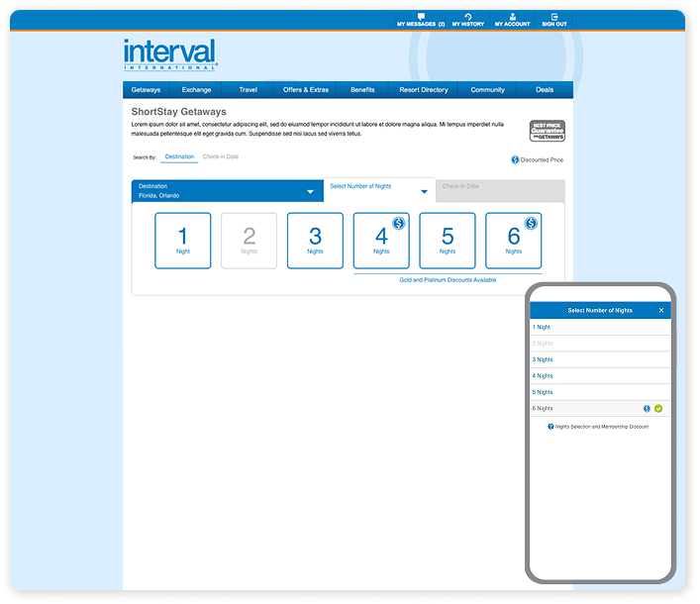Switch to the Check-in Date search tab
700x604 pixels.
pos(221,156)
